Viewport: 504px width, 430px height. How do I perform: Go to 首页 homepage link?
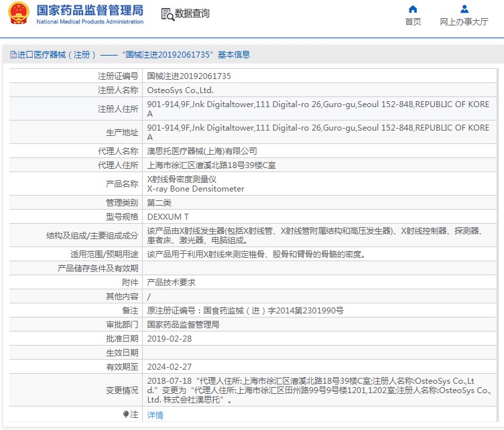coord(413,22)
